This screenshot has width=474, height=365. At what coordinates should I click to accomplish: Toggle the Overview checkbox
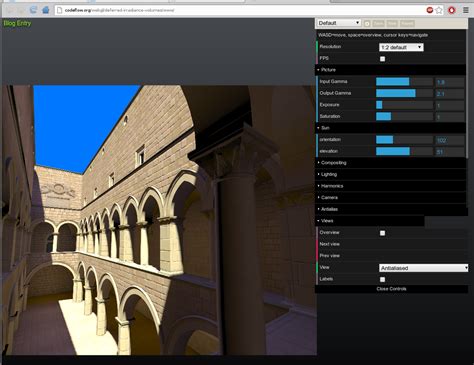click(383, 233)
